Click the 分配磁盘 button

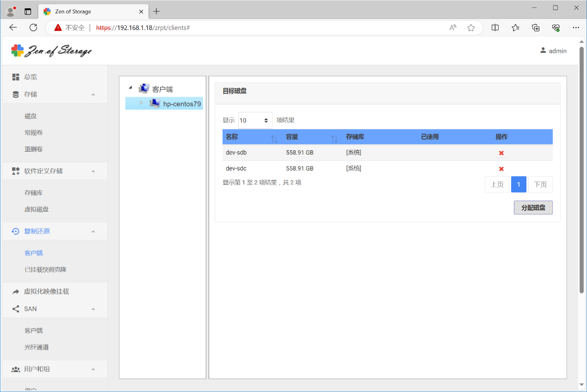[533, 208]
